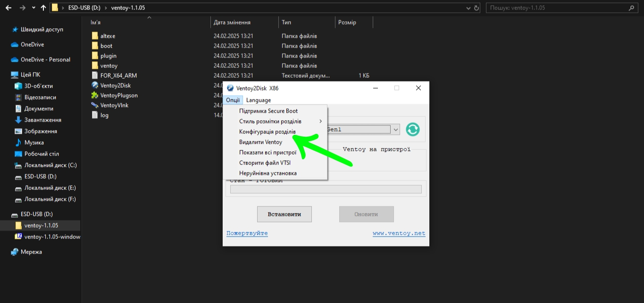Open recent locations dropdown arrow
This screenshot has width=644, height=303.
point(33,8)
